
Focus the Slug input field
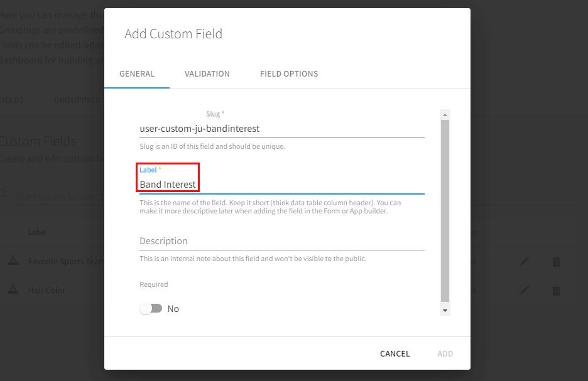pyautogui.click(x=281, y=129)
